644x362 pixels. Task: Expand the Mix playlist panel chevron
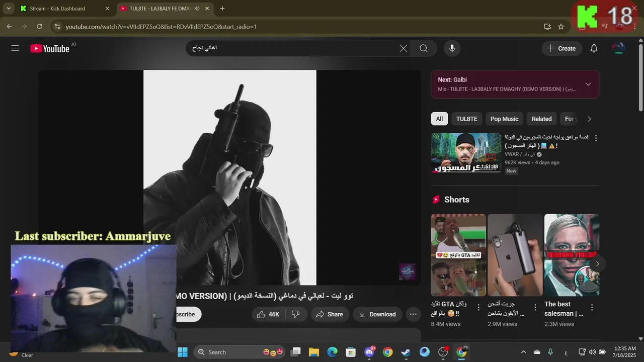[588, 84]
